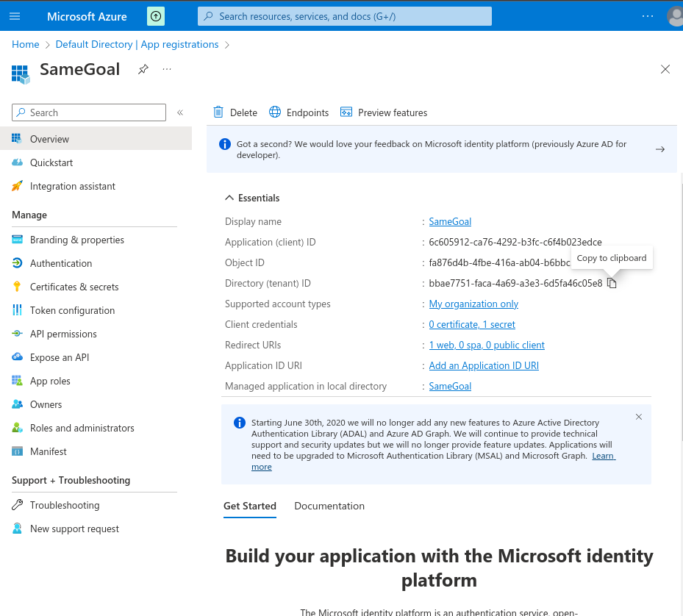Select Overview in the sidebar
The image size is (683, 616).
click(96, 138)
